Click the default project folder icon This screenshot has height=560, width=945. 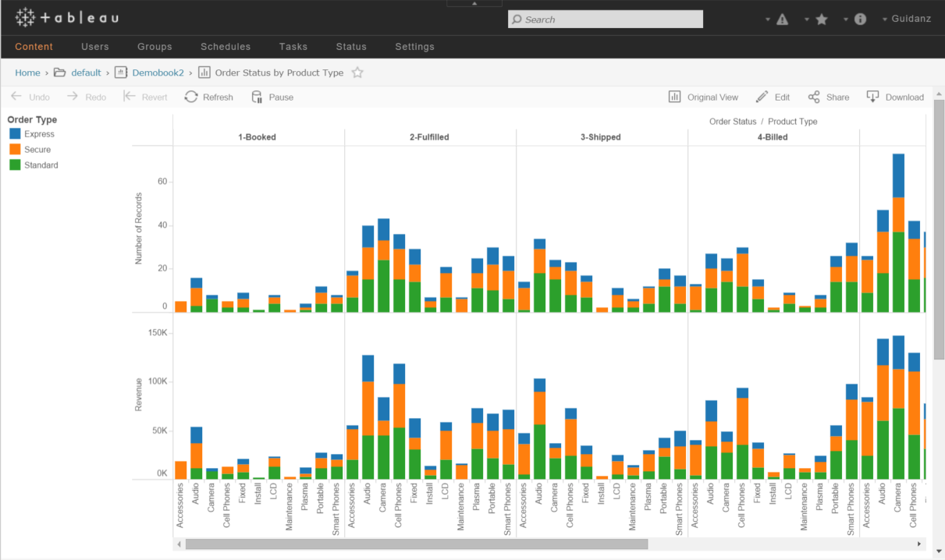pos(59,73)
